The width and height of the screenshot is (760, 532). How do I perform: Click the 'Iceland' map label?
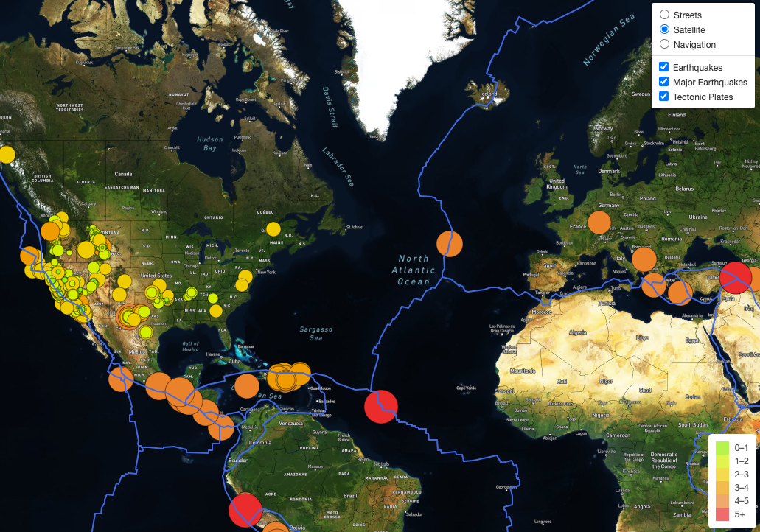(489, 94)
